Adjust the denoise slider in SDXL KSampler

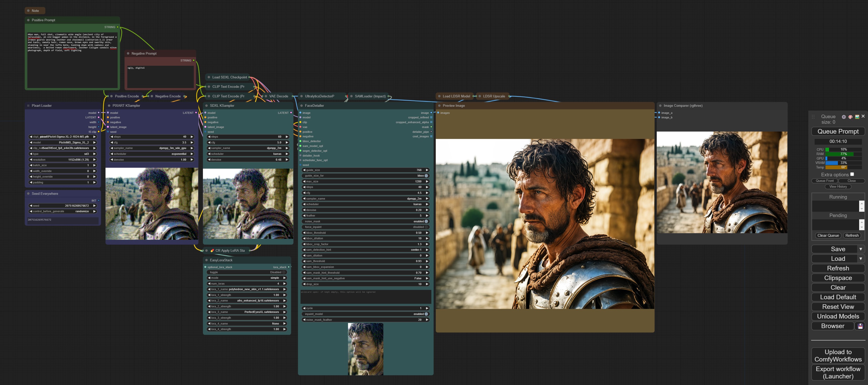coord(248,159)
